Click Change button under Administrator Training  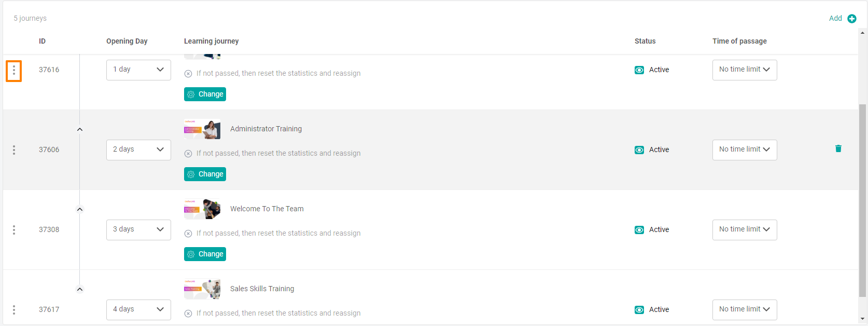click(x=205, y=174)
